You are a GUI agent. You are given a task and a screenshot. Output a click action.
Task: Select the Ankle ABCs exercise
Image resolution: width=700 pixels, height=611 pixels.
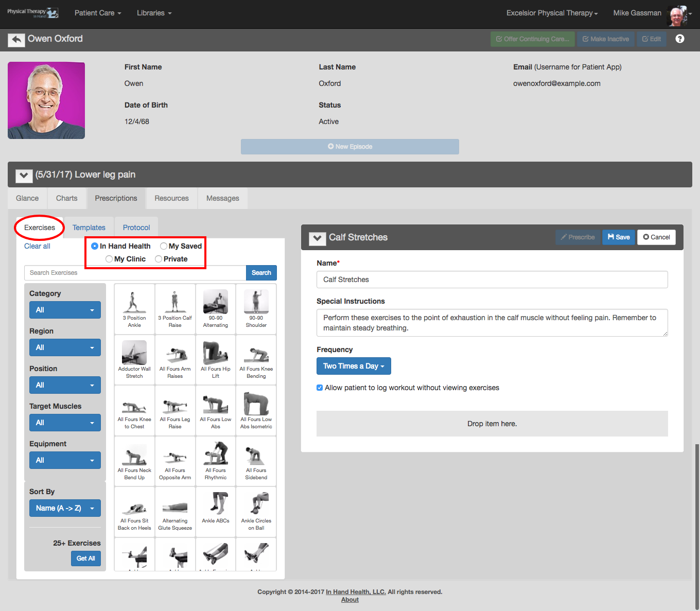coord(216,512)
